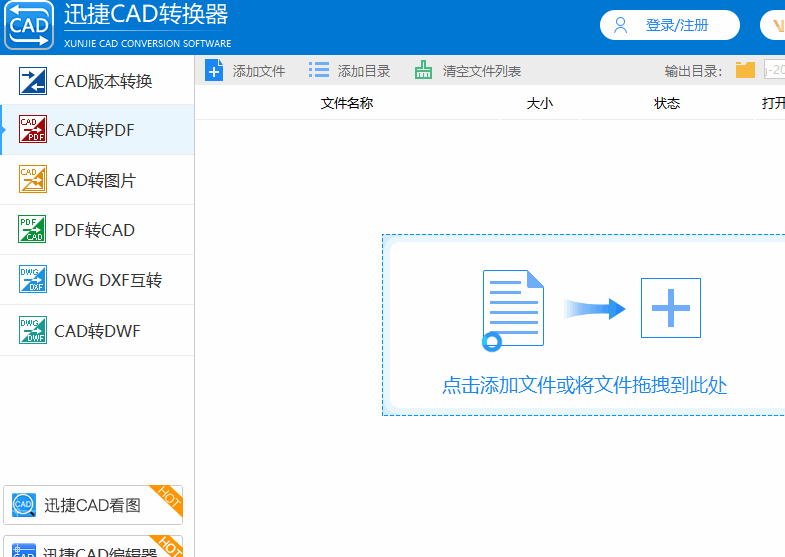Click the large plus box in drop zone
The height and width of the screenshot is (557, 785).
coord(671,308)
